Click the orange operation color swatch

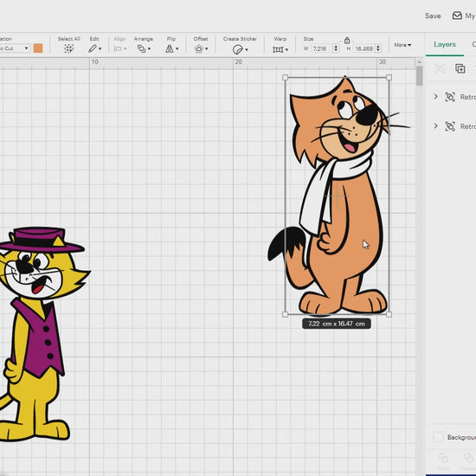tap(38, 48)
